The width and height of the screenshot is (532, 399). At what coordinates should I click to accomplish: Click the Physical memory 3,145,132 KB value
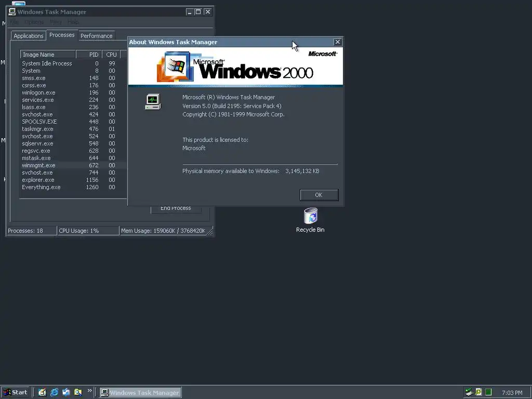pyautogui.click(x=302, y=171)
